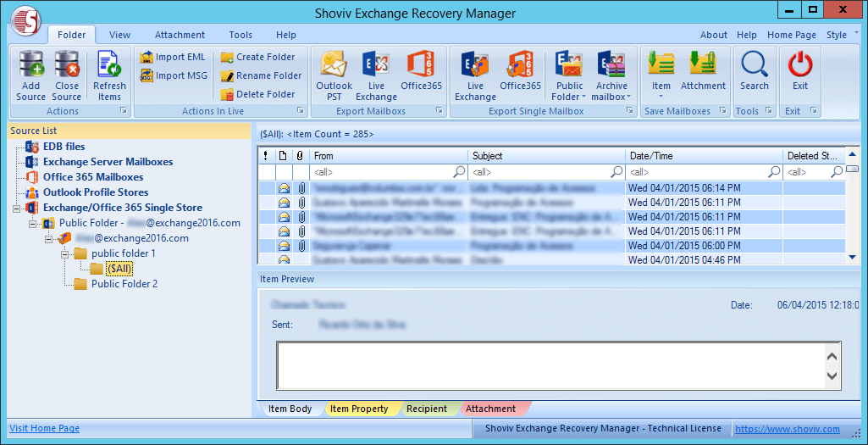Click the Date/Time filter search icon
The width and height of the screenshot is (868, 445).
click(775, 172)
